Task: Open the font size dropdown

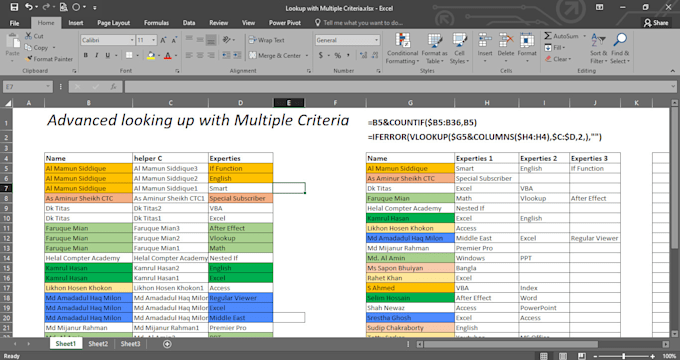Action: pos(154,40)
